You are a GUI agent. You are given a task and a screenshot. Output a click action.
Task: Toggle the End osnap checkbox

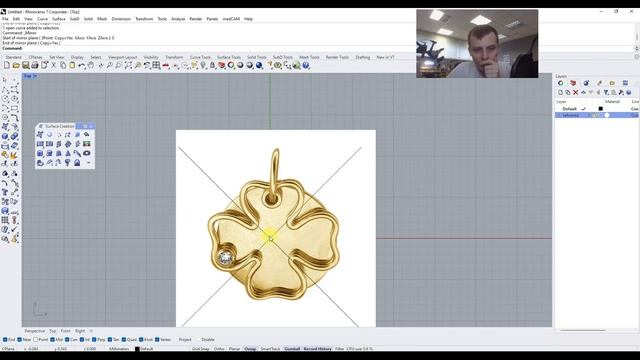5,340
